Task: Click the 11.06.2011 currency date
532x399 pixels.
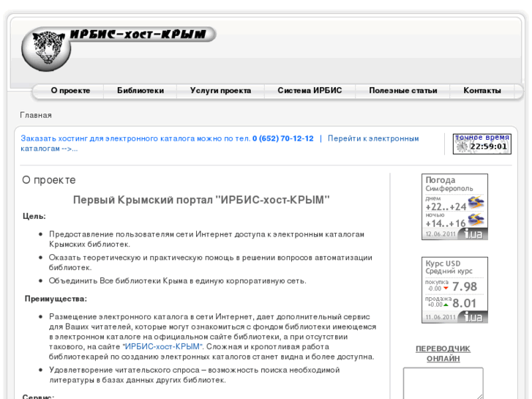Action: (441, 317)
